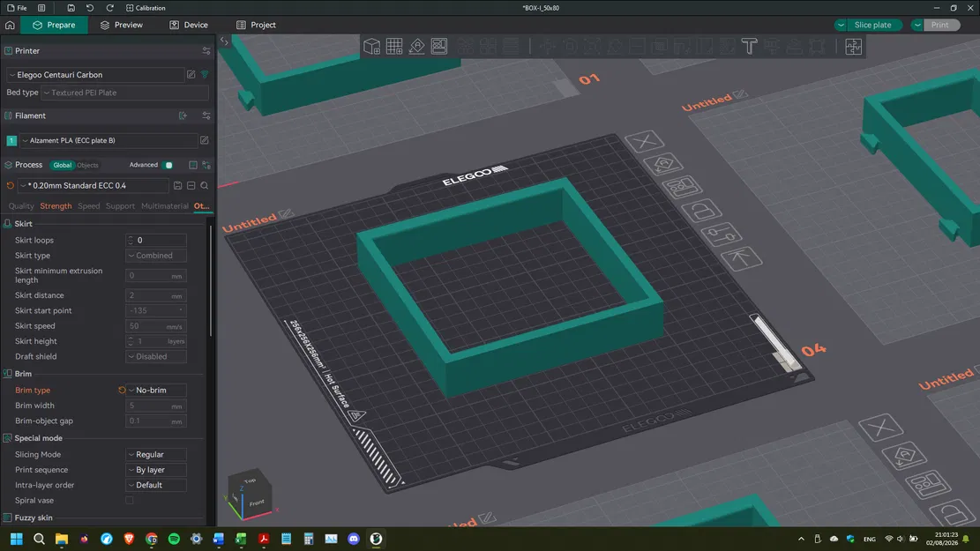Switch to the Preview tab

click(x=121, y=25)
